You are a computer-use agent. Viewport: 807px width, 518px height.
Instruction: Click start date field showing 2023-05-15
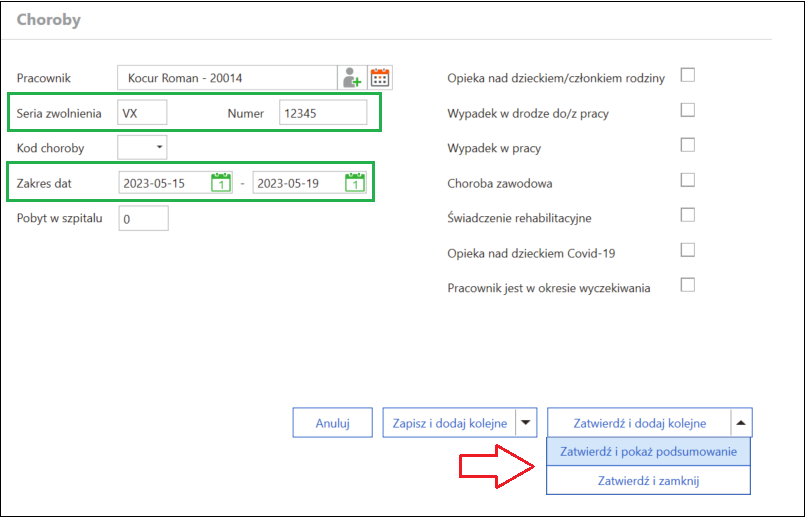click(x=176, y=183)
